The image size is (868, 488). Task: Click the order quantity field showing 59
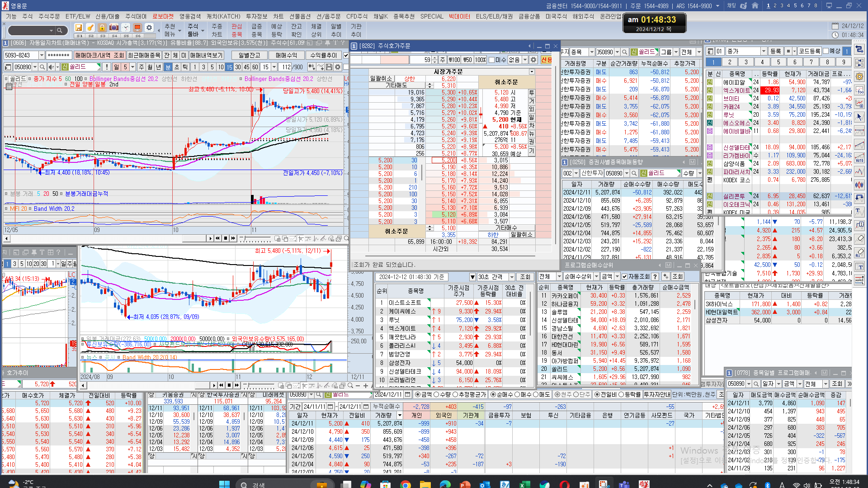pos(420,60)
